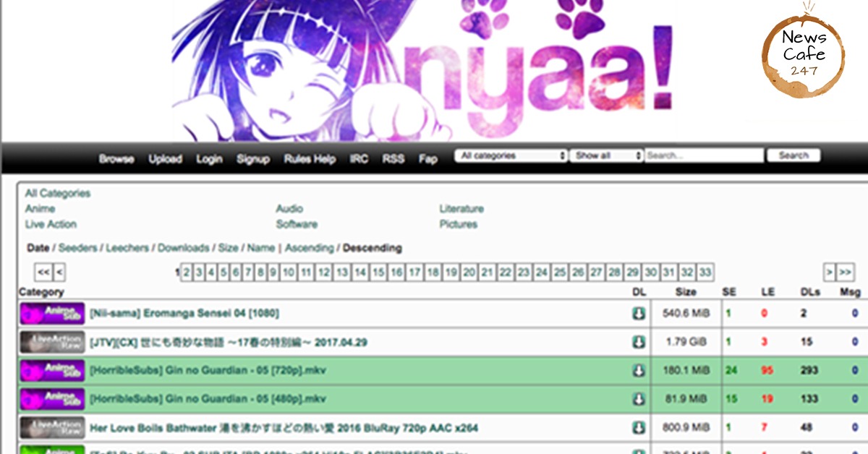This screenshot has width=868, height=454.
Task: Click Anime Sub category icon beside Eromanga Sensei
Action: pyautogui.click(x=52, y=313)
